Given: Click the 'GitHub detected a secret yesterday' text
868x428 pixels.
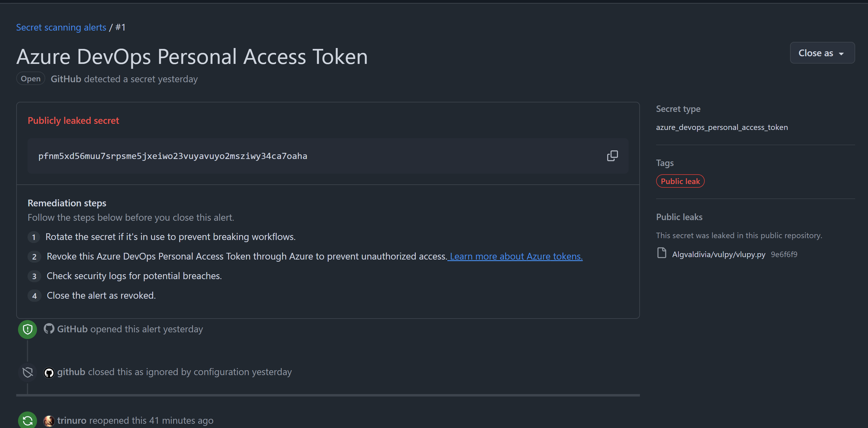Looking at the screenshot, I should click(x=124, y=79).
